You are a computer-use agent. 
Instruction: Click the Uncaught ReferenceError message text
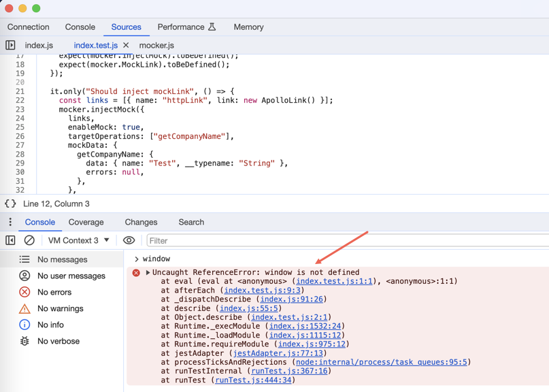tap(256, 272)
